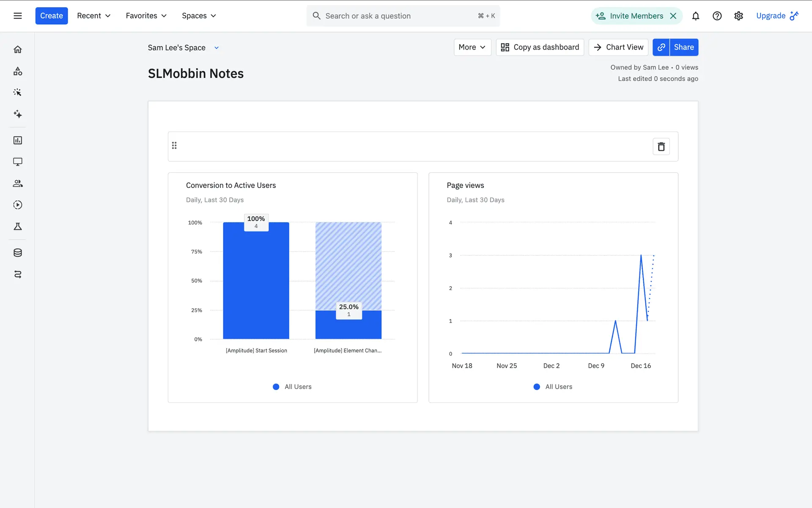Click the notifications bell icon
The width and height of the screenshot is (812, 508).
695,16
